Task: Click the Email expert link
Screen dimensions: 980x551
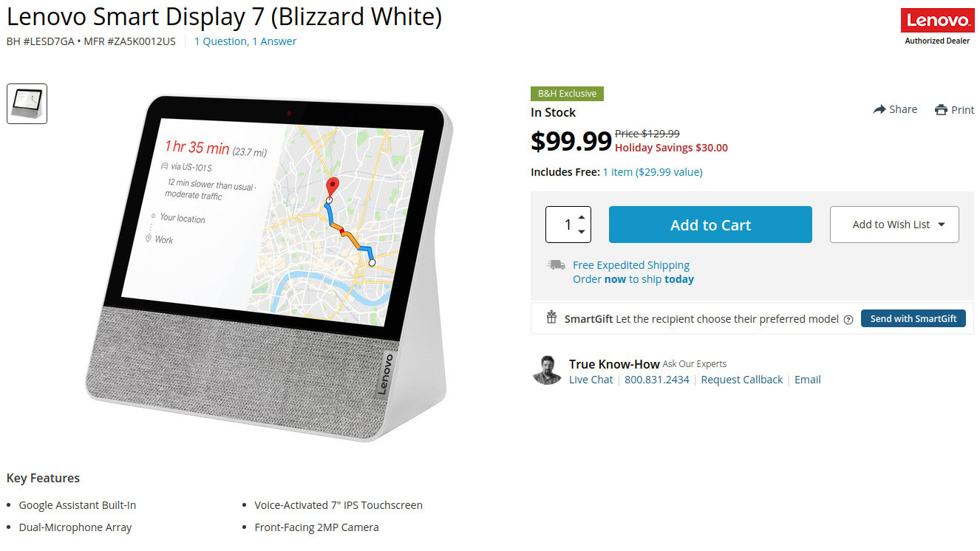Action: tap(808, 380)
